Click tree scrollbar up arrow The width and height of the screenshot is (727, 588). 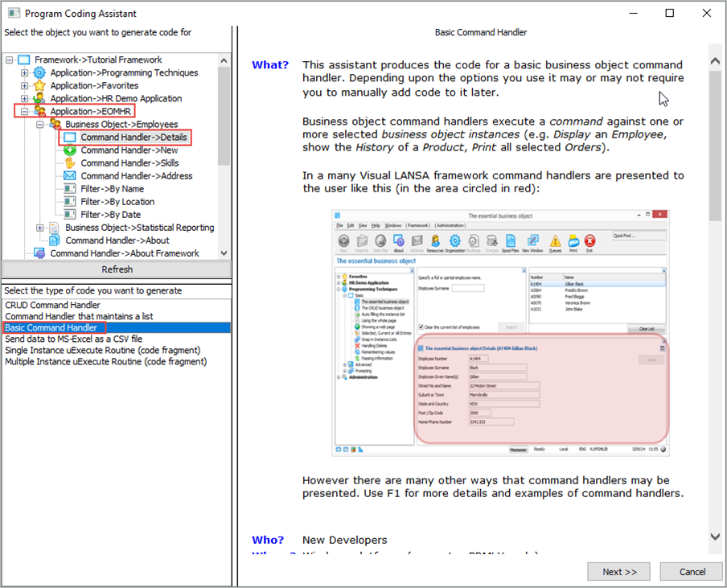coord(224,60)
